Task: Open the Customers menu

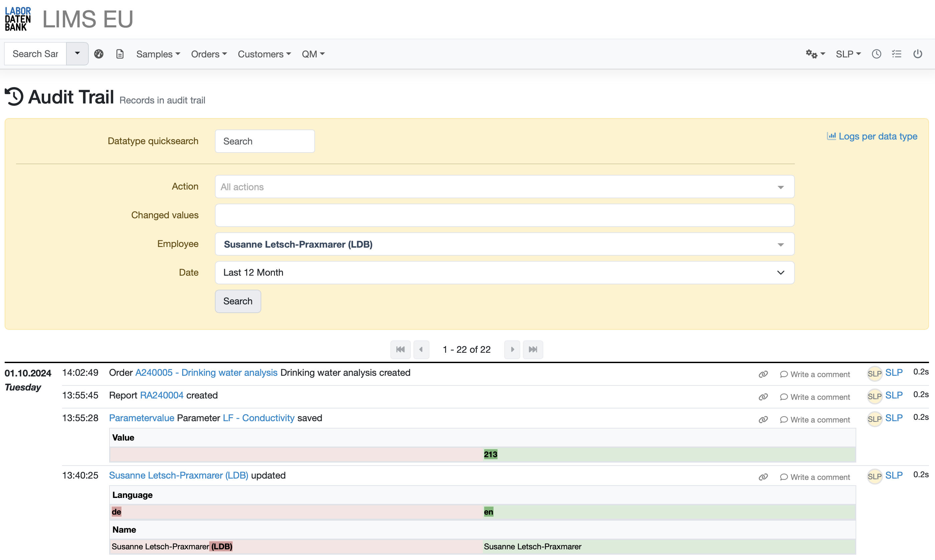Action: pos(264,54)
